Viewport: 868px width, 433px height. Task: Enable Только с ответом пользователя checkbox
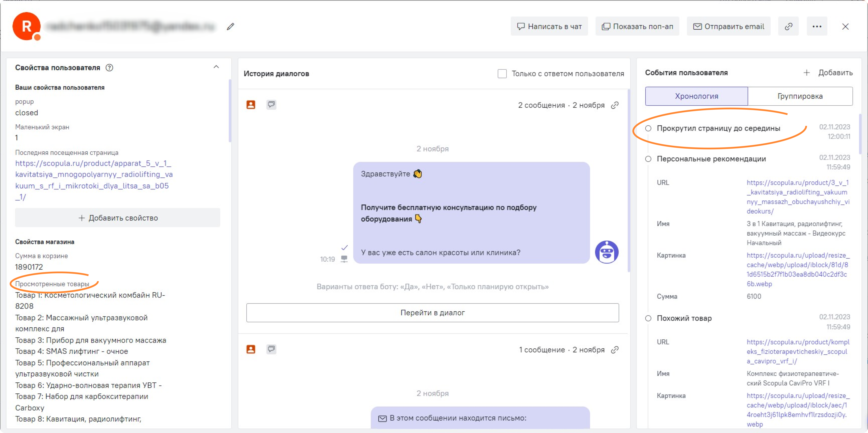click(x=502, y=73)
